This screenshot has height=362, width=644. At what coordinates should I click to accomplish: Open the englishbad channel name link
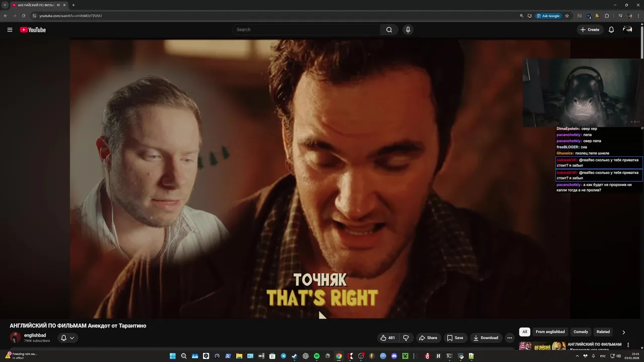pyautogui.click(x=35, y=335)
